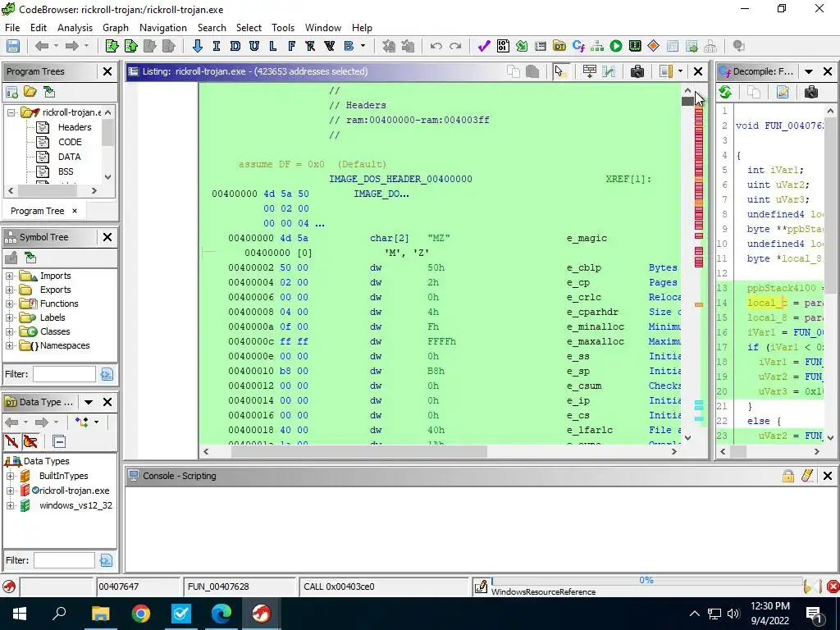Toggle filter pointers in Data Type Manager
This screenshot has width=840, height=630.
[x=30, y=441]
